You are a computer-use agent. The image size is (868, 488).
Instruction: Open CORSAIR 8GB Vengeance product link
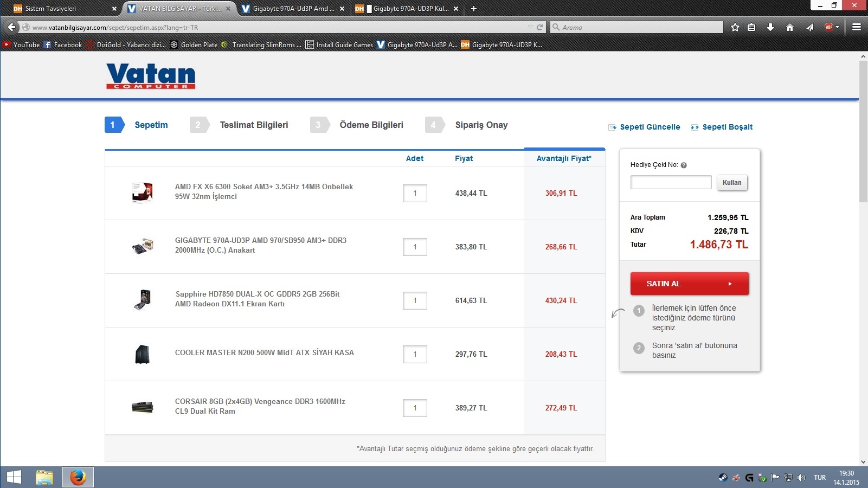[260, 406]
